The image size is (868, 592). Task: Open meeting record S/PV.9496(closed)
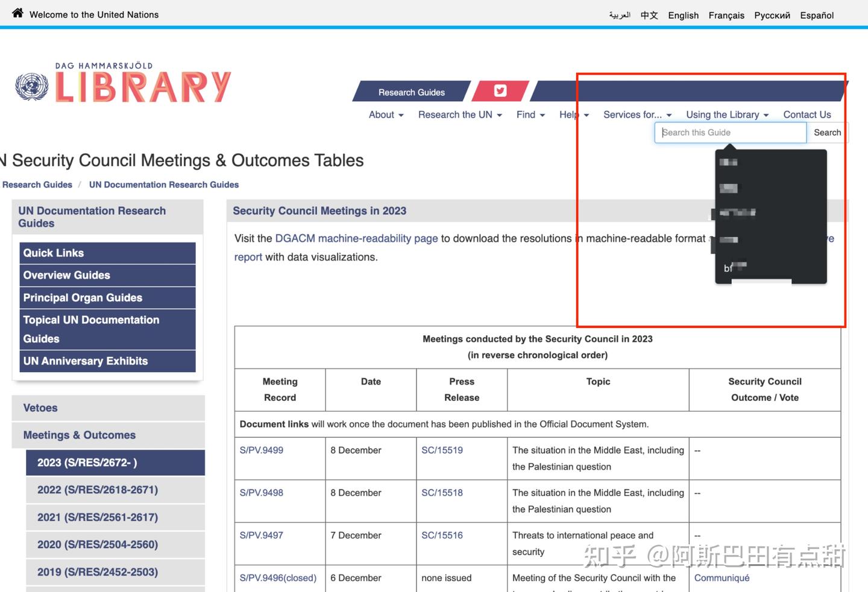[278, 578]
